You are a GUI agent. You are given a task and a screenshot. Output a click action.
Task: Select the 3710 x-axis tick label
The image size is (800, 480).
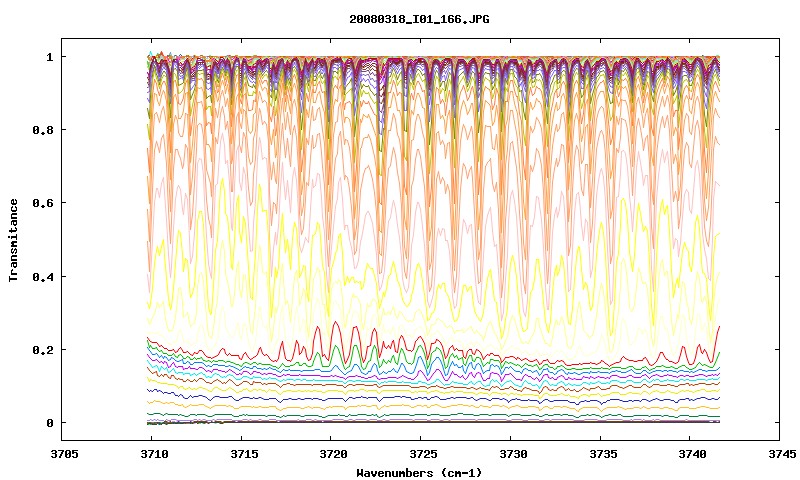tap(154, 454)
